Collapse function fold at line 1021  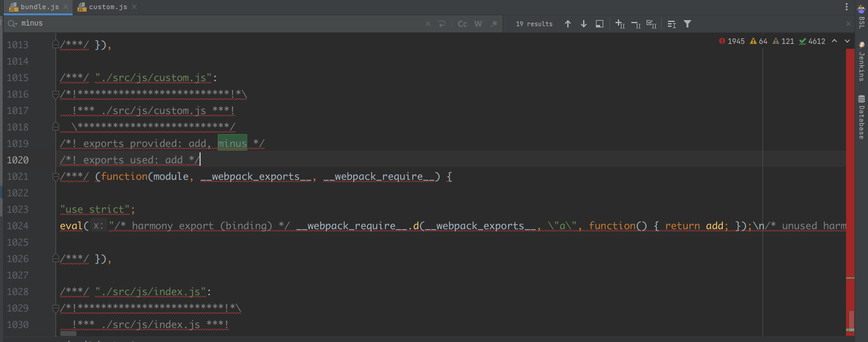click(x=56, y=176)
